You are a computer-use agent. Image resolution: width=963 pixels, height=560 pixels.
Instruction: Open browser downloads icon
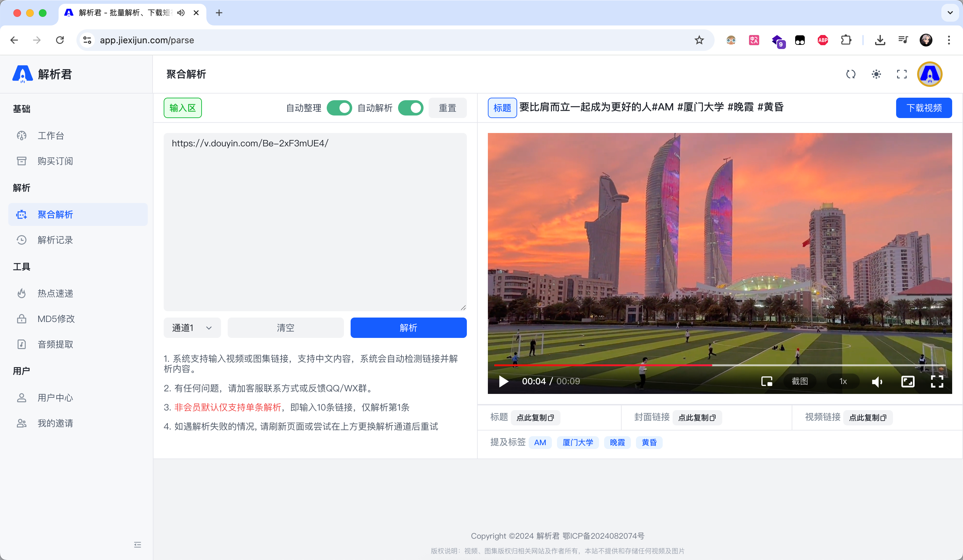(880, 40)
